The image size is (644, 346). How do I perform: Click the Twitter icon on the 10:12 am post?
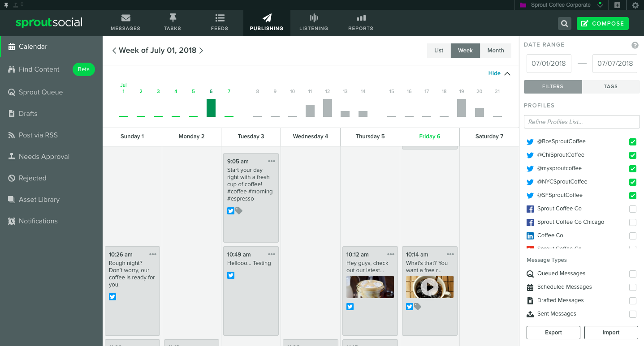[350, 307]
